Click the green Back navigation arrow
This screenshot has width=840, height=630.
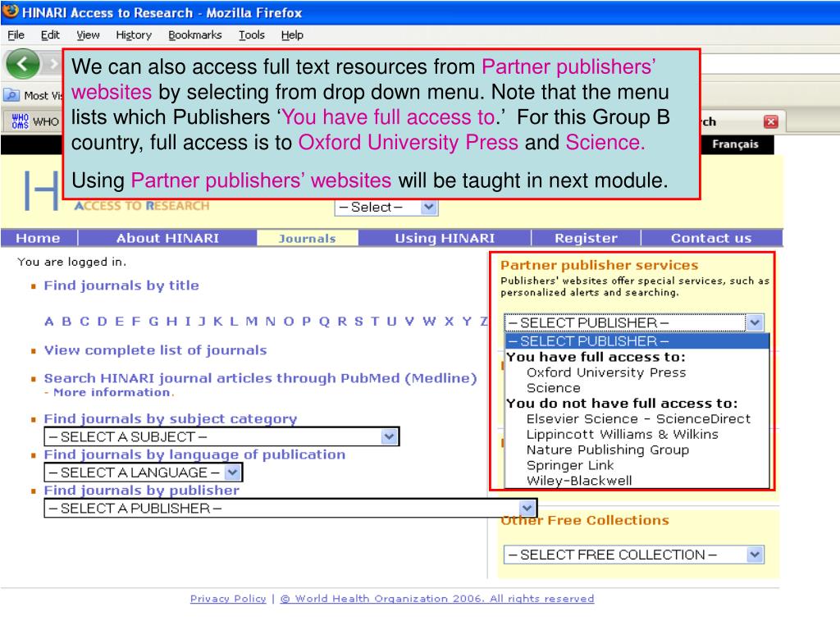[x=22, y=64]
